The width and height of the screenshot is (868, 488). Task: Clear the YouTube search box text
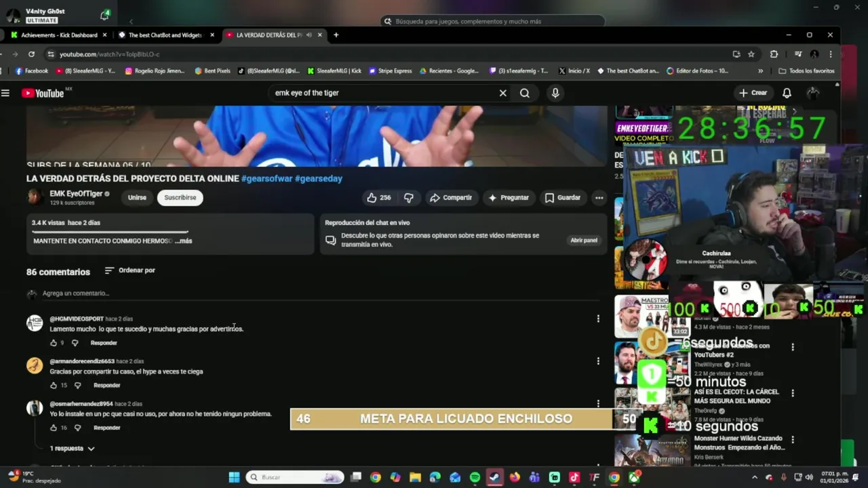502,93
